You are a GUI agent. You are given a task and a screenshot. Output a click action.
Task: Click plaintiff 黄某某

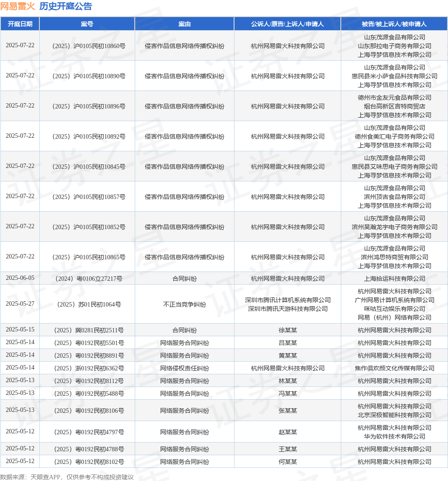click(x=288, y=356)
